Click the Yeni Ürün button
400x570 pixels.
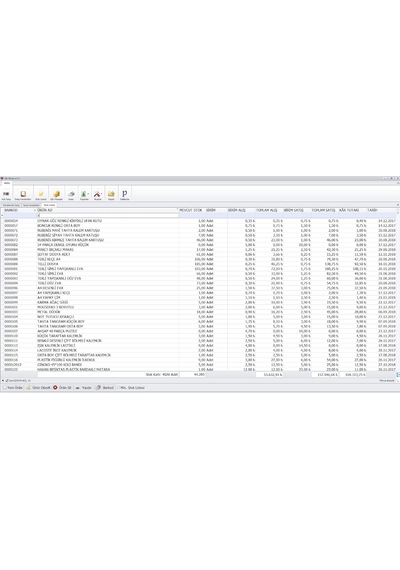(13, 388)
